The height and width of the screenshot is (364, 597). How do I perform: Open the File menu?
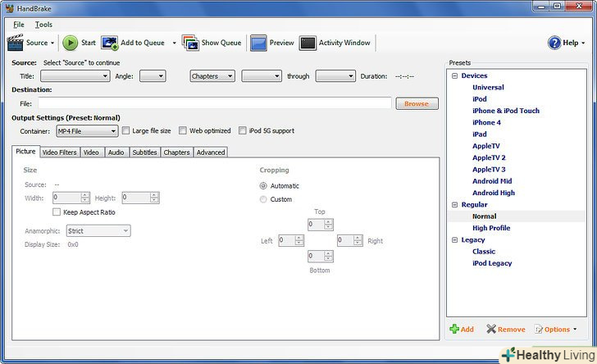(19, 25)
